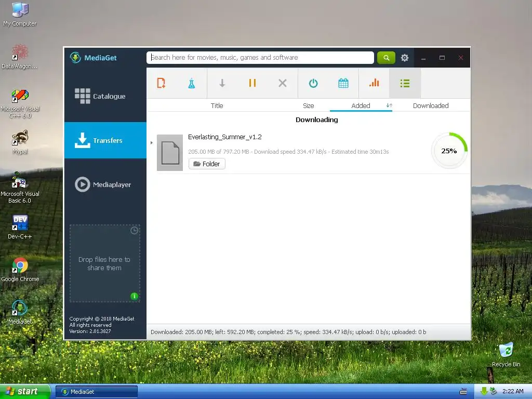This screenshot has height=399, width=532.
Task: Close the MediaGet window
Action: click(x=461, y=58)
